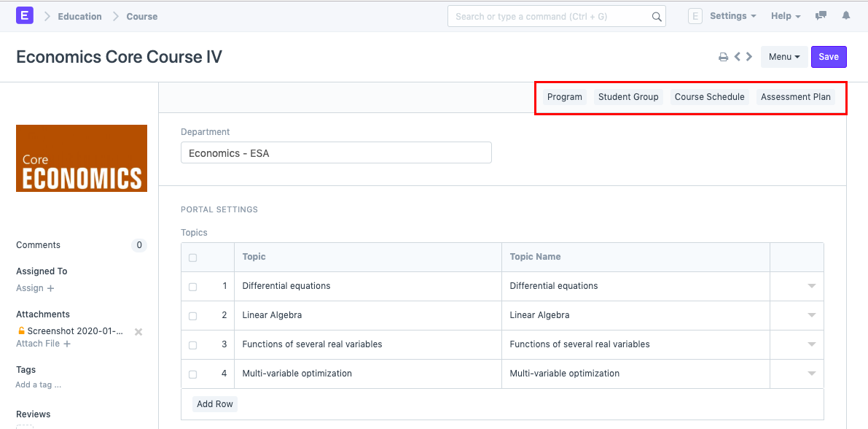Open the Help menu
The height and width of the screenshot is (429, 868).
tap(785, 16)
